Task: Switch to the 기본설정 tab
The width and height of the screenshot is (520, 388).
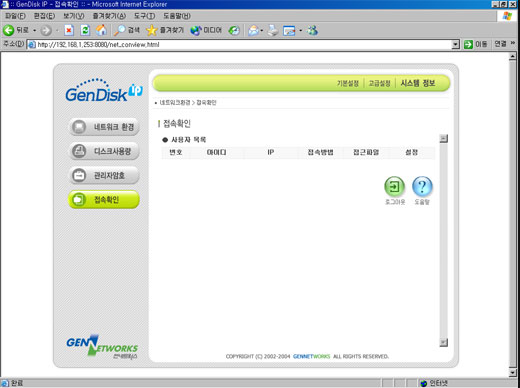Action: (x=348, y=83)
